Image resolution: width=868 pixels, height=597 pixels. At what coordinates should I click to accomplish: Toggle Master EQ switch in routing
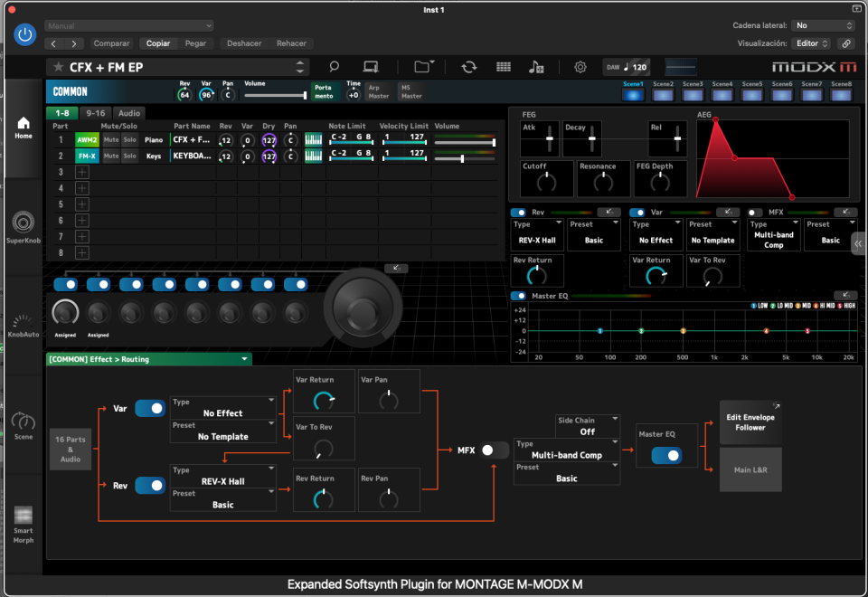tap(666, 455)
